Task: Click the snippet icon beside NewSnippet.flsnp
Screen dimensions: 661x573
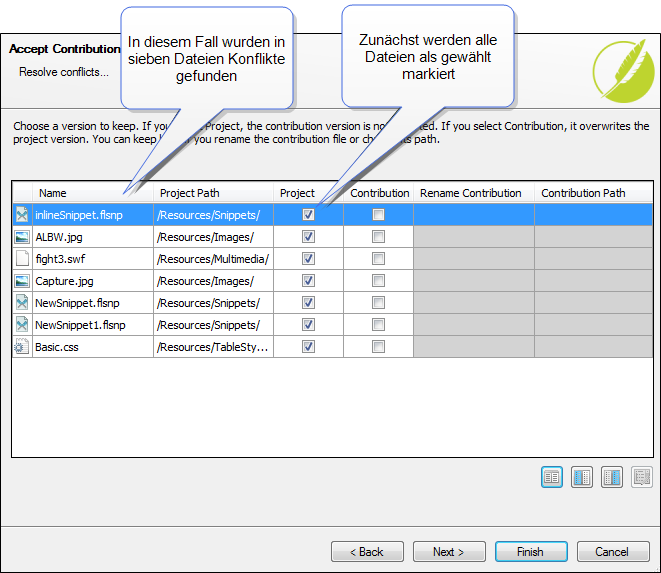Action: 22,303
